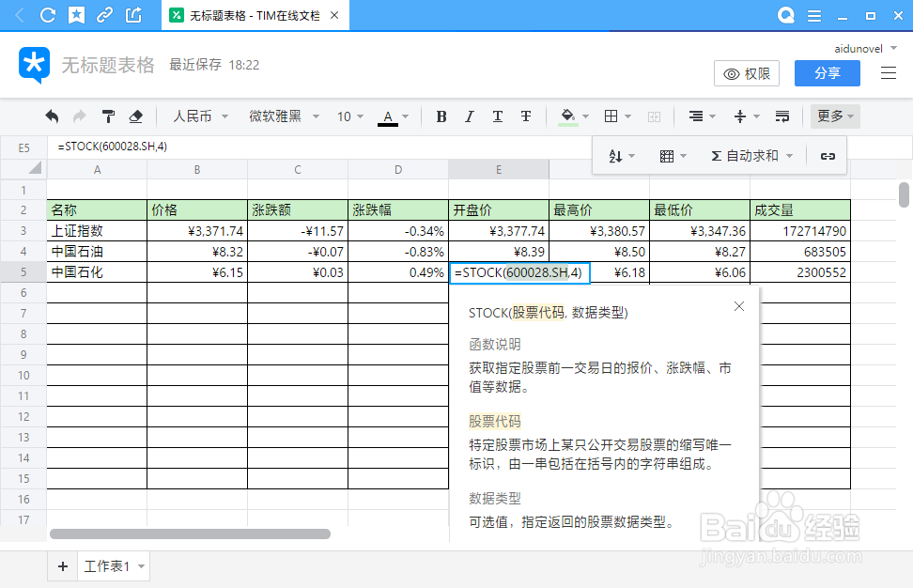Open the 工作表1 tab dropdown arrow
The image size is (913, 588).
click(x=142, y=565)
